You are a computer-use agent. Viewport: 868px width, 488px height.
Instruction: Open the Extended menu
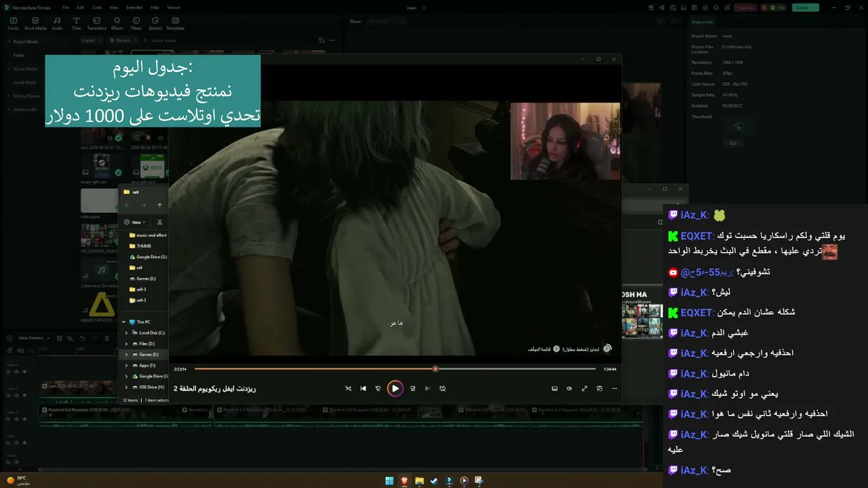pos(134,7)
